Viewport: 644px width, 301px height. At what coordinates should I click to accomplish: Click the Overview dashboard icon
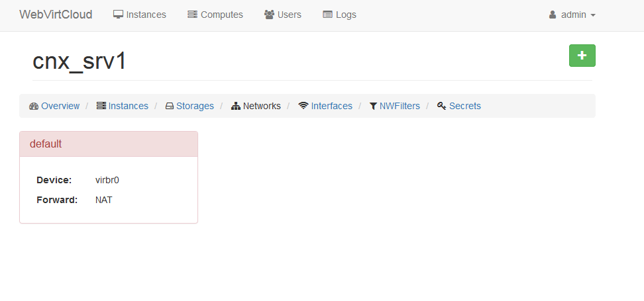[x=34, y=106]
